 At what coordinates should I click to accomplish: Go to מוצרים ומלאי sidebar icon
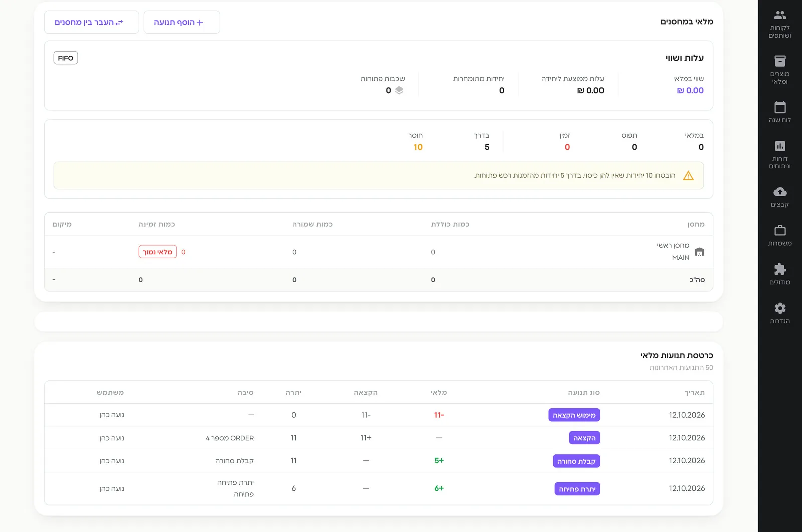click(780, 70)
